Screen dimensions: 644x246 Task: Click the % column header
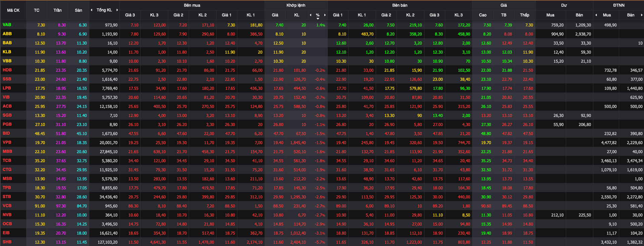click(x=318, y=15)
